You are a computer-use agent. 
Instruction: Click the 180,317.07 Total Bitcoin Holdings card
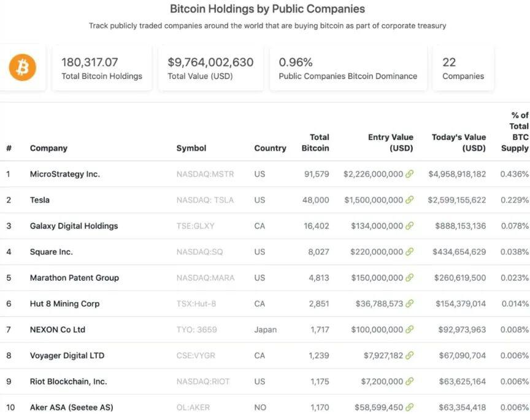[102, 68]
